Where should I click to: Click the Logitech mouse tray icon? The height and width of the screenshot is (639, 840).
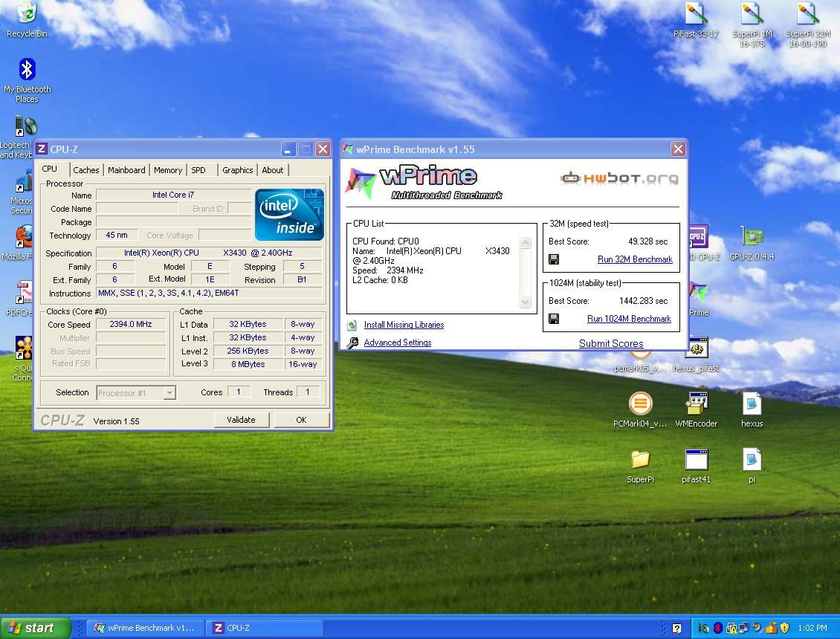pos(705,628)
